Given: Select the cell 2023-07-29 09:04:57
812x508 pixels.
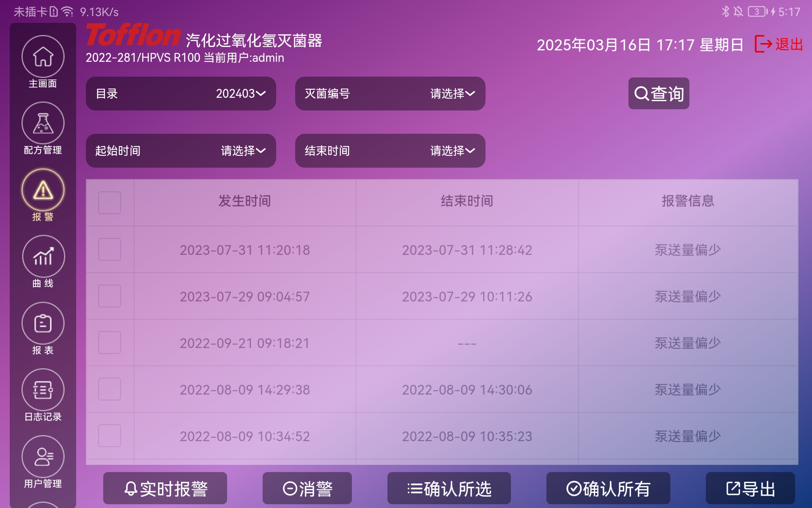Looking at the screenshot, I should (x=245, y=296).
